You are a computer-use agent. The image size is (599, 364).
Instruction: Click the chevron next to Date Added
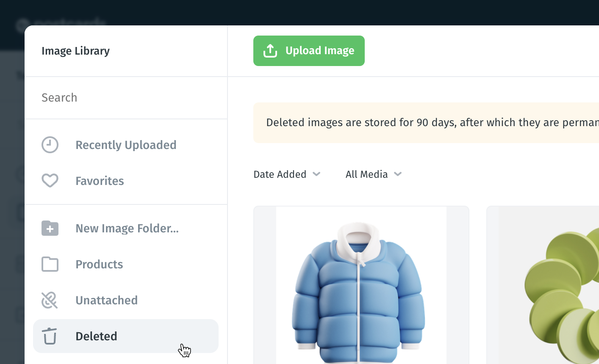316,174
